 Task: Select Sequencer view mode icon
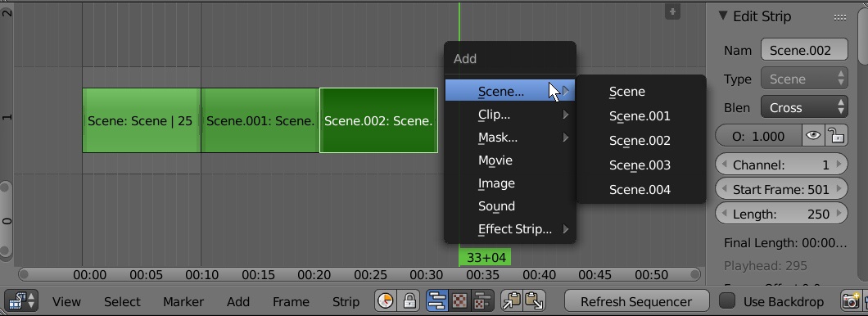437,301
